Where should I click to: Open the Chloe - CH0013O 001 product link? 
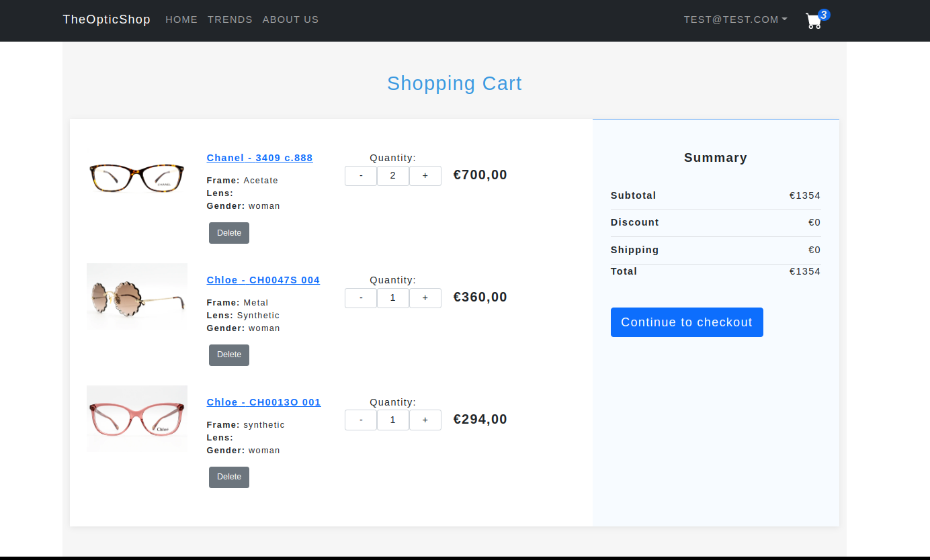263,402
